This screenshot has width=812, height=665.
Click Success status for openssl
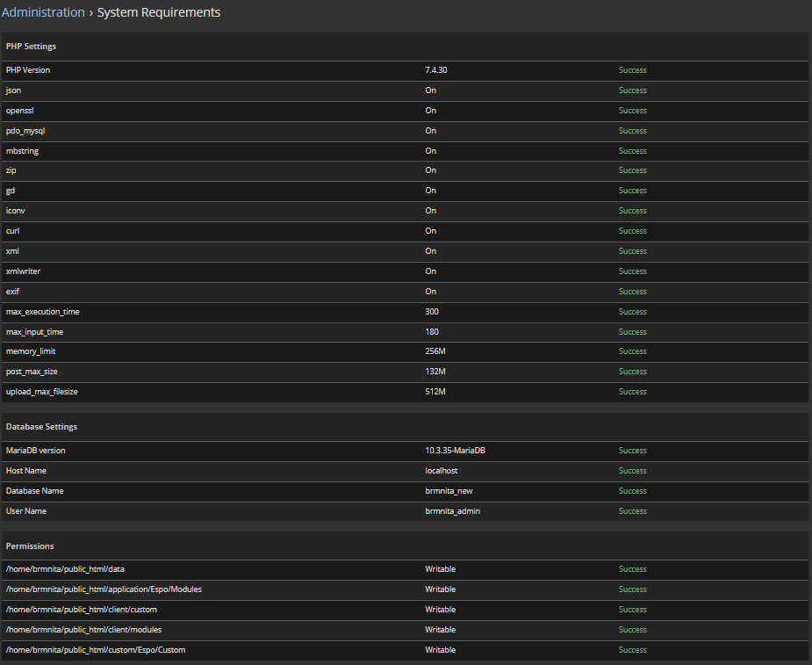[x=632, y=111]
